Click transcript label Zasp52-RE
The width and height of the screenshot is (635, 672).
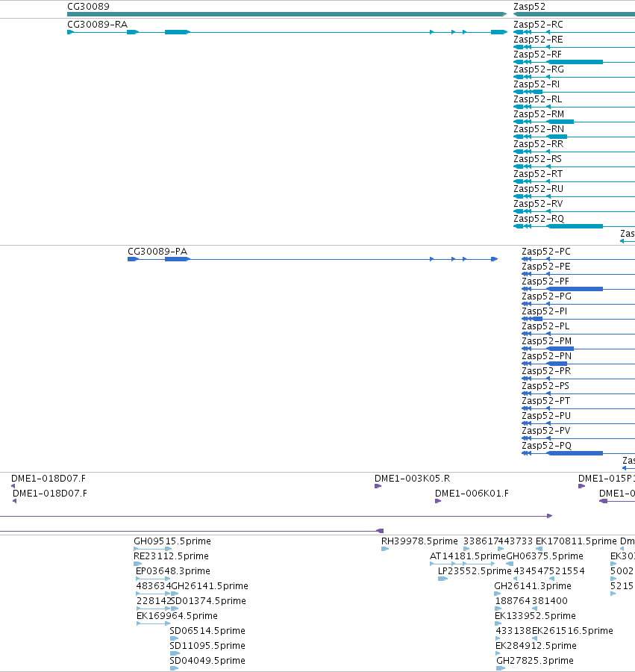(538, 40)
